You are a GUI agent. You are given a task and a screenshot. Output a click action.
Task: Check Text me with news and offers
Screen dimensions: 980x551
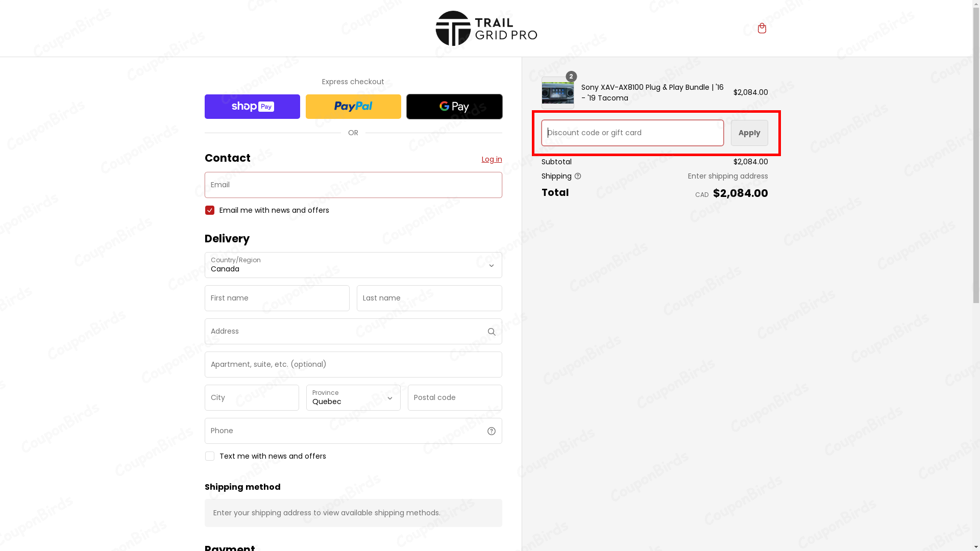tap(209, 456)
